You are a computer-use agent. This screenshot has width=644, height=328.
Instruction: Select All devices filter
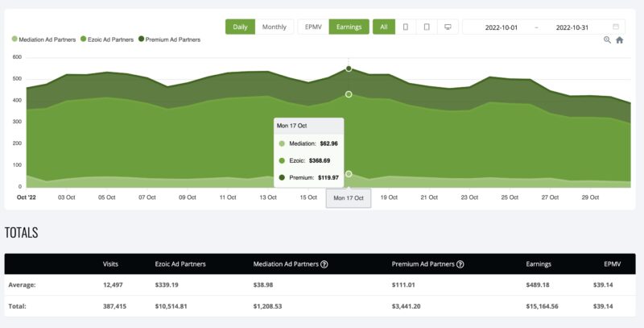384,27
